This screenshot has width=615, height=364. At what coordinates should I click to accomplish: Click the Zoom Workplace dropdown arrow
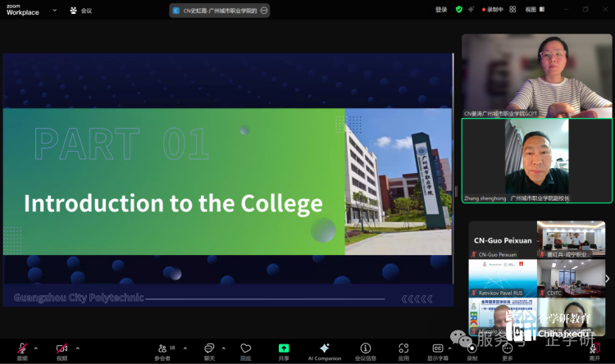click(x=54, y=11)
